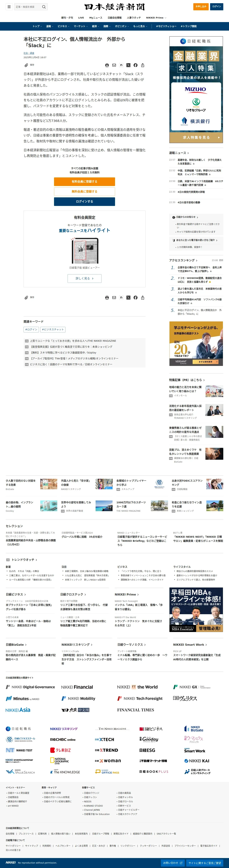This screenshot has height=868, width=229.
Task: Open the トレンドウオッチ heading link
Action: pos(24,560)
